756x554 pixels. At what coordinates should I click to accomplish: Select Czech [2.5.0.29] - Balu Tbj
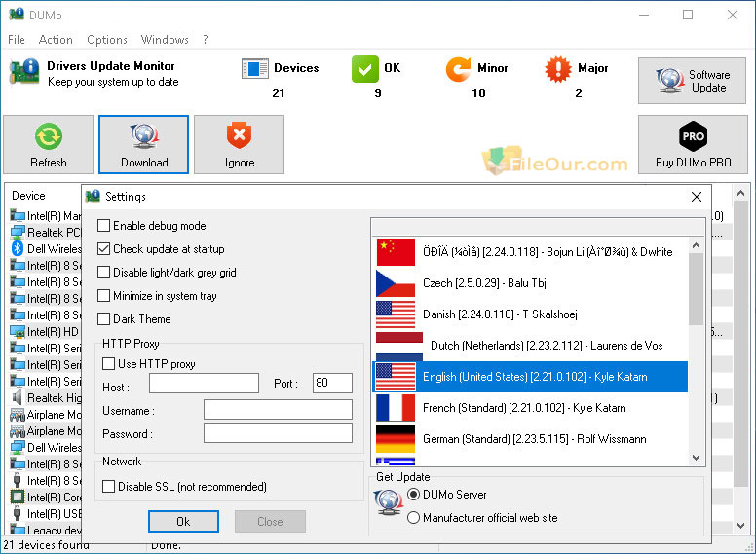click(530, 283)
